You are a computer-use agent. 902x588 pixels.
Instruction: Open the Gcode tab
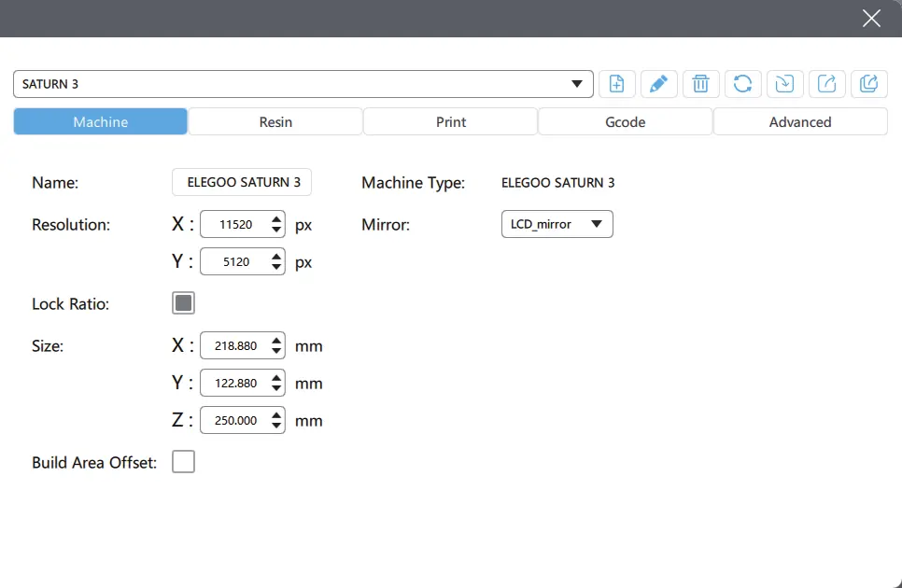coord(626,122)
